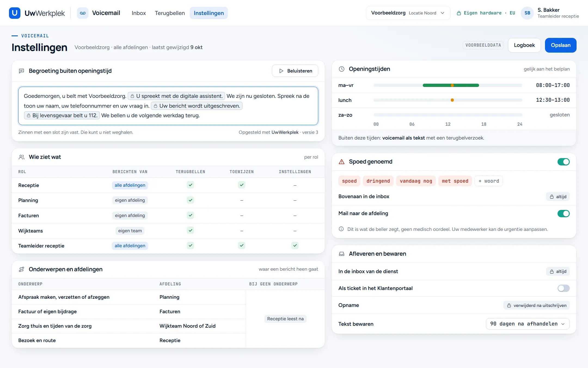Viewport: 588px width, 368px height.
Task: Click the Voicemail tape icon in header
Action: point(83,13)
